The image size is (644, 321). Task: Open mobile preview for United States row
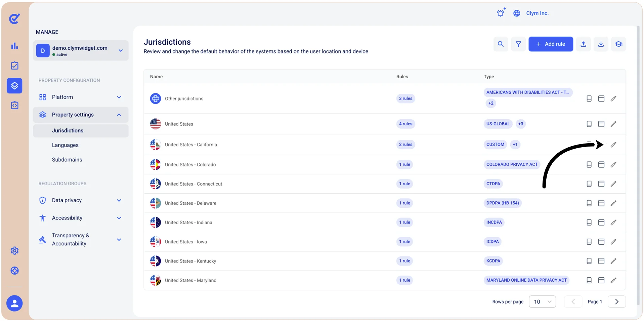tap(589, 124)
